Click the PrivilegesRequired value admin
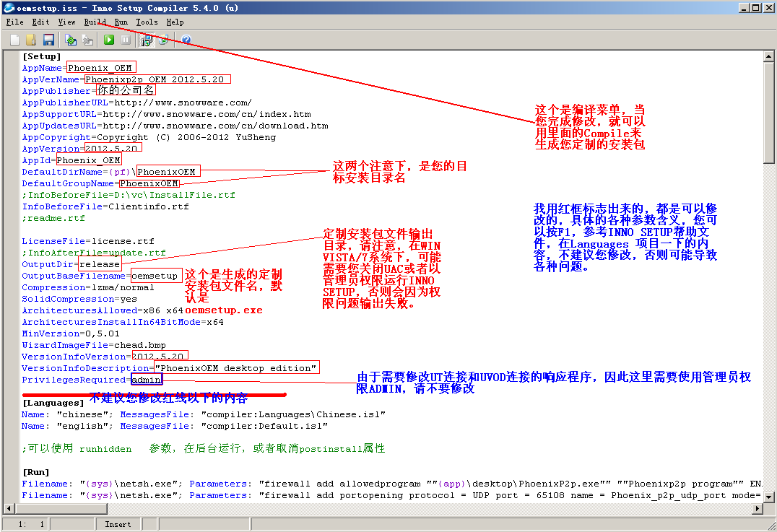The height and width of the screenshot is (532, 777). tap(146, 380)
